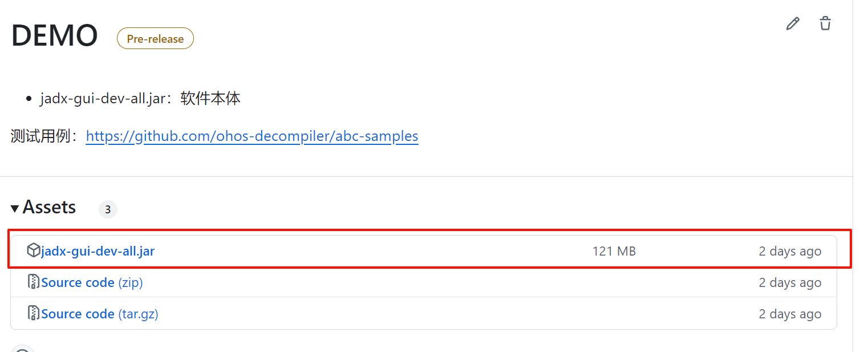868x352 pixels.
Task: Click the Assets count badge showing 3
Action: pyautogui.click(x=108, y=209)
